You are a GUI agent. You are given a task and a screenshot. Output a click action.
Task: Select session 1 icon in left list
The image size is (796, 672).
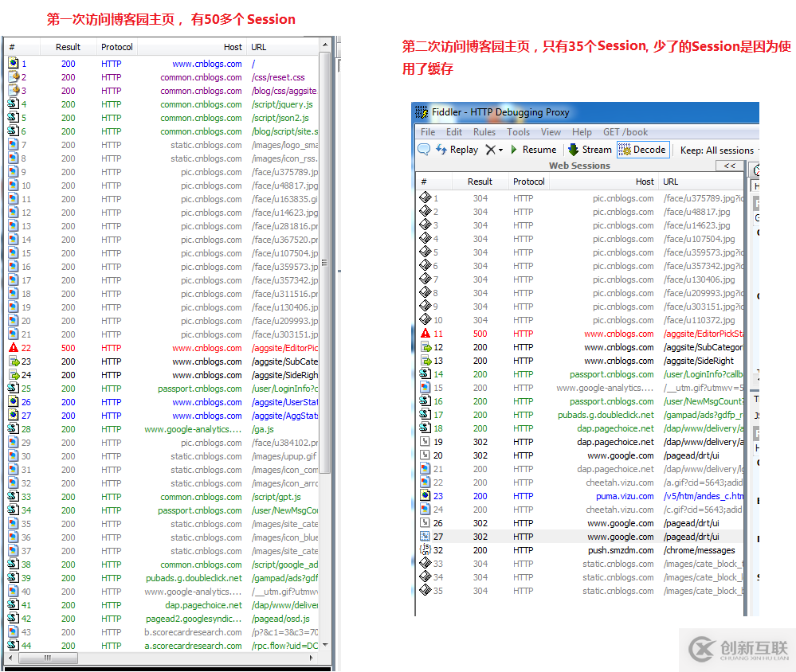[14, 64]
